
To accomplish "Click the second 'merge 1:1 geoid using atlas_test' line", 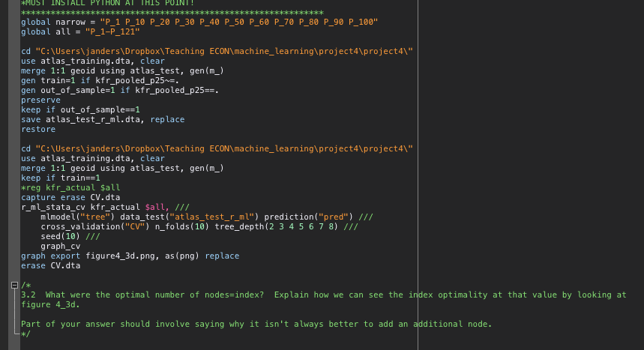I will tap(122, 168).
